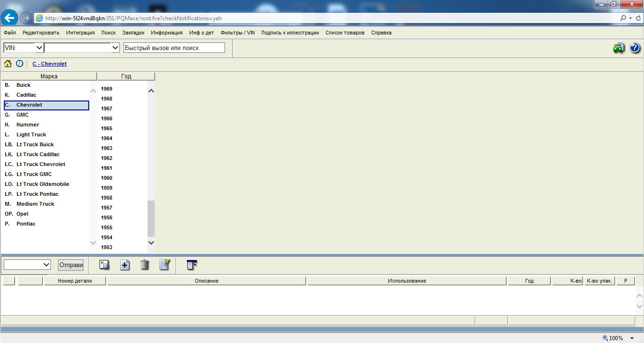The width and height of the screenshot is (644, 343).
Task: Edit list notes with the pencil icon
Action: pyautogui.click(x=164, y=265)
